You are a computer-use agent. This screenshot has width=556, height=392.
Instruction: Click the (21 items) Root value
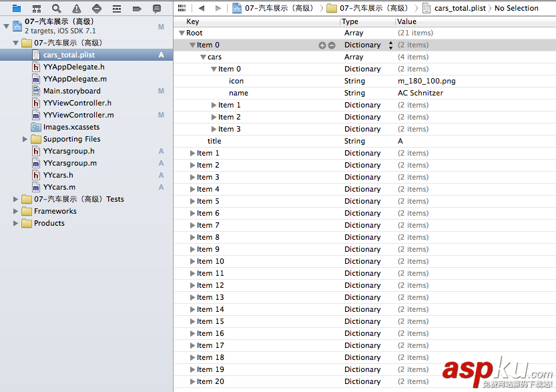(415, 33)
